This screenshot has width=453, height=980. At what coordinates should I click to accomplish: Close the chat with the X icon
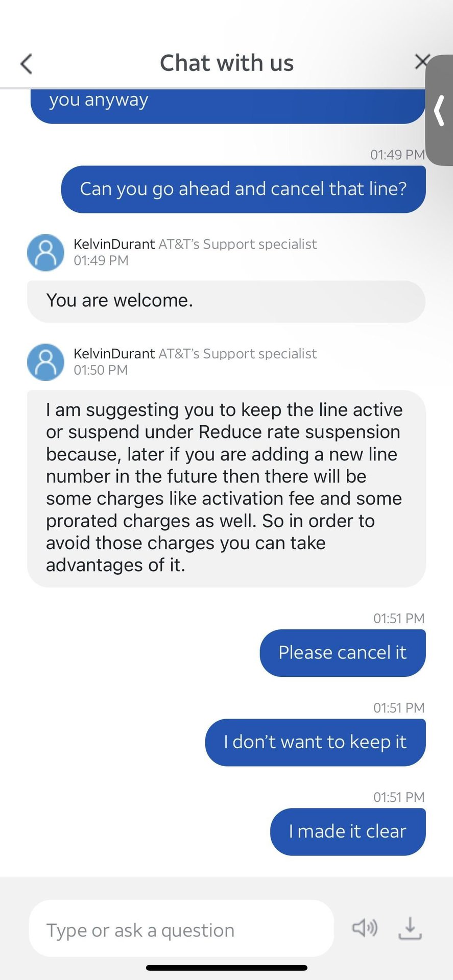click(x=421, y=62)
